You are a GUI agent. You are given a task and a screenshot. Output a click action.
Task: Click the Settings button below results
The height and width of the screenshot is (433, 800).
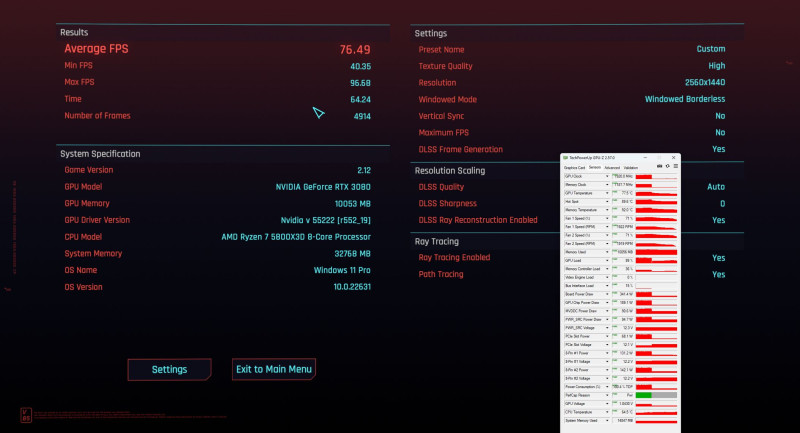click(x=169, y=370)
